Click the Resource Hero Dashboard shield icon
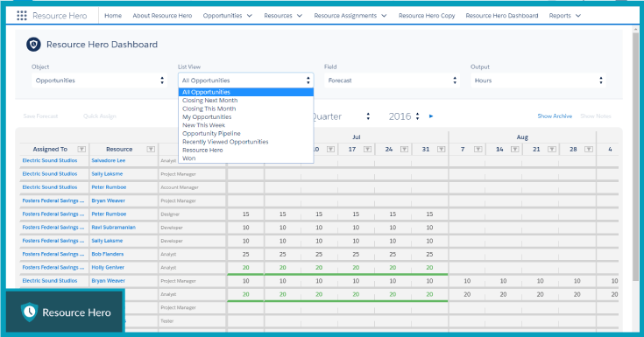This screenshot has width=644, height=337. coord(33,45)
